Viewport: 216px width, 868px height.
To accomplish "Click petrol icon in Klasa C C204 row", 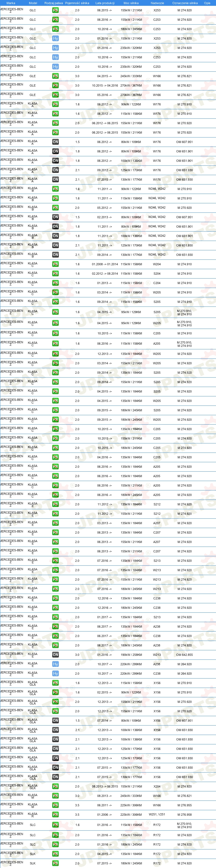I will [x=56, y=283].
